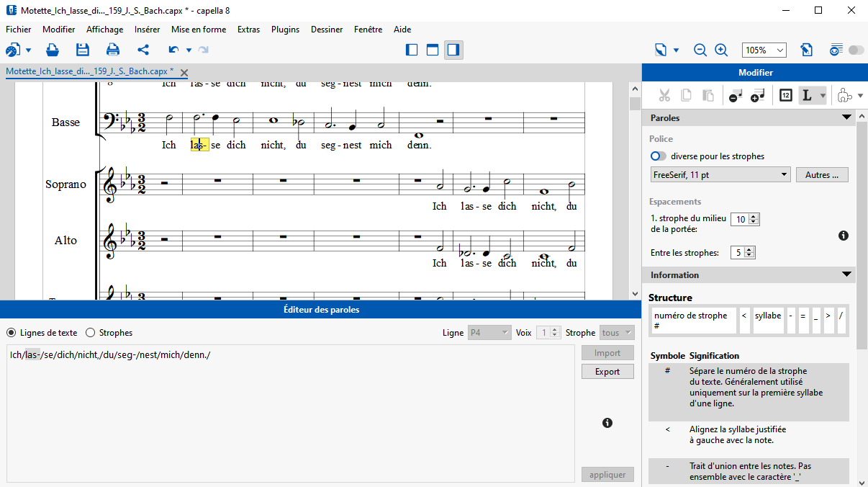This screenshot has width=868, height=487.
Task: Open the Fenêtre menu
Action: click(369, 30)
